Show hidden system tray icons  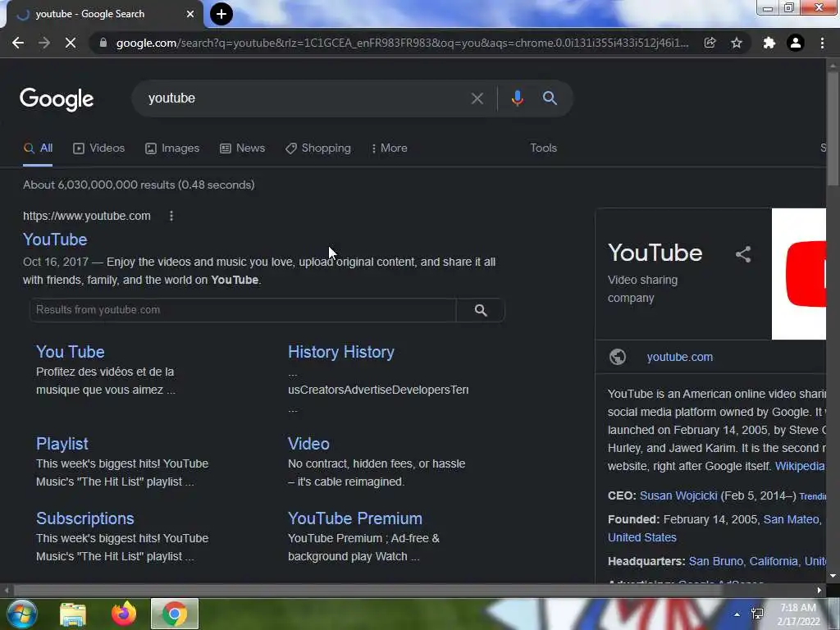point(737,614)
